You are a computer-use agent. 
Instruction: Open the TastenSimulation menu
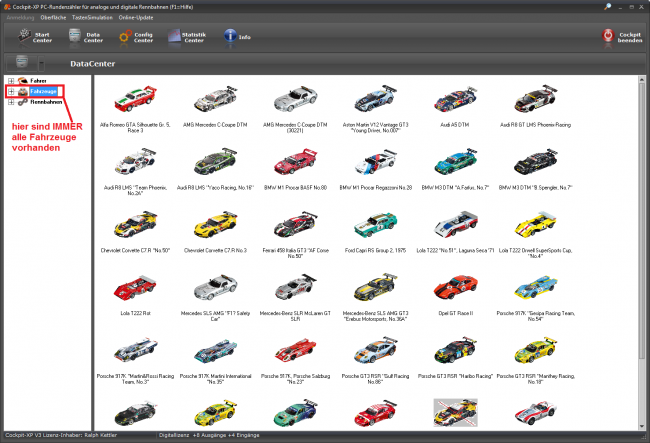point(92,18)
